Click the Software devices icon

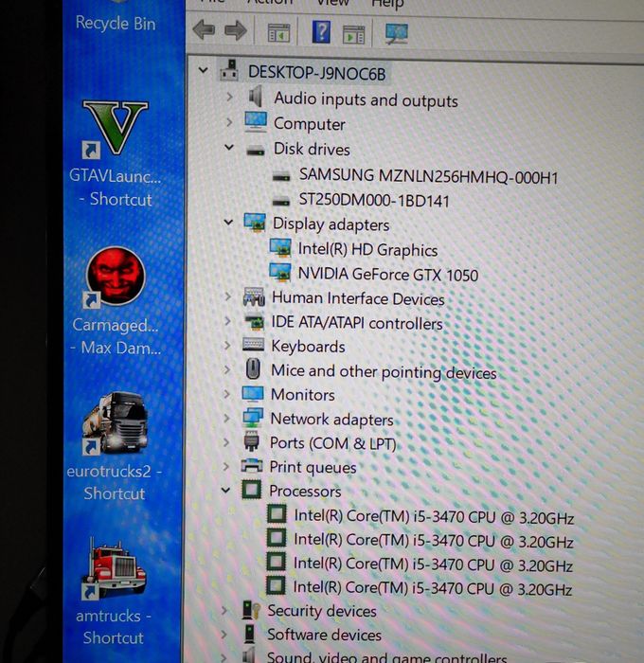(249, 634)
